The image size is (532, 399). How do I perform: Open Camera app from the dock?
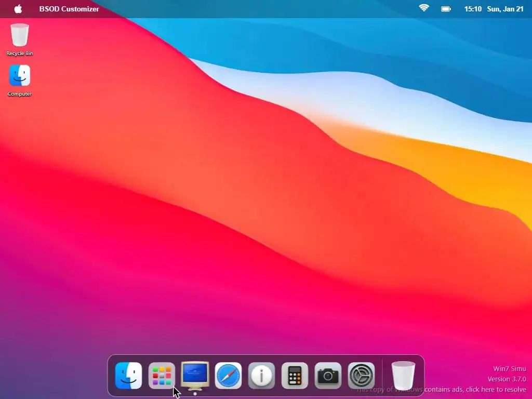[328, 376]
